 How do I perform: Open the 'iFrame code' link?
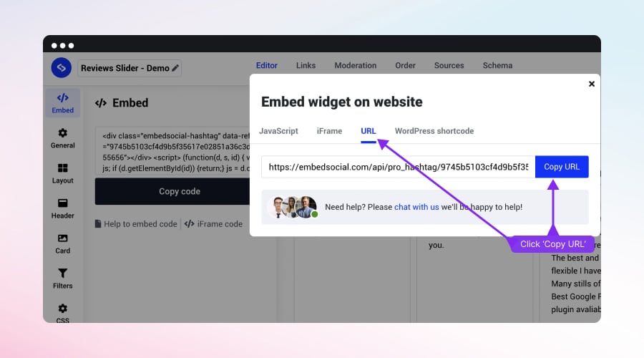[x=213, y=224]
